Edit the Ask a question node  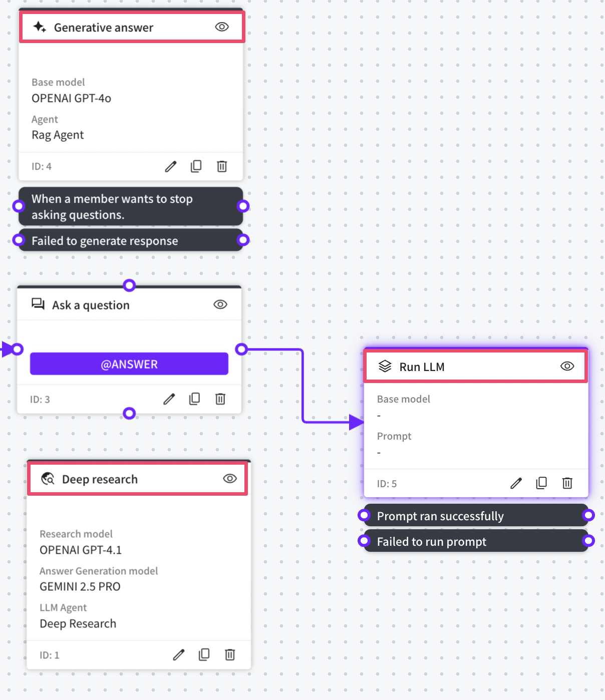pos(169,399)
